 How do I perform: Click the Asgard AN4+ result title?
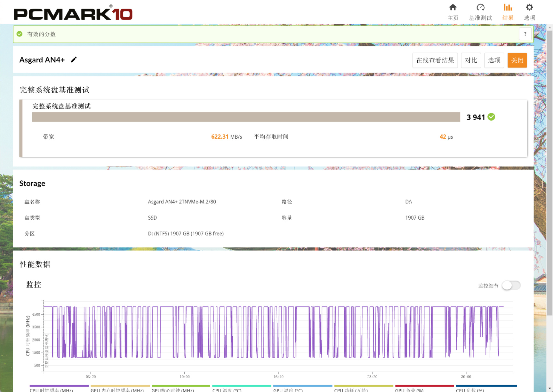coord(42,60)
